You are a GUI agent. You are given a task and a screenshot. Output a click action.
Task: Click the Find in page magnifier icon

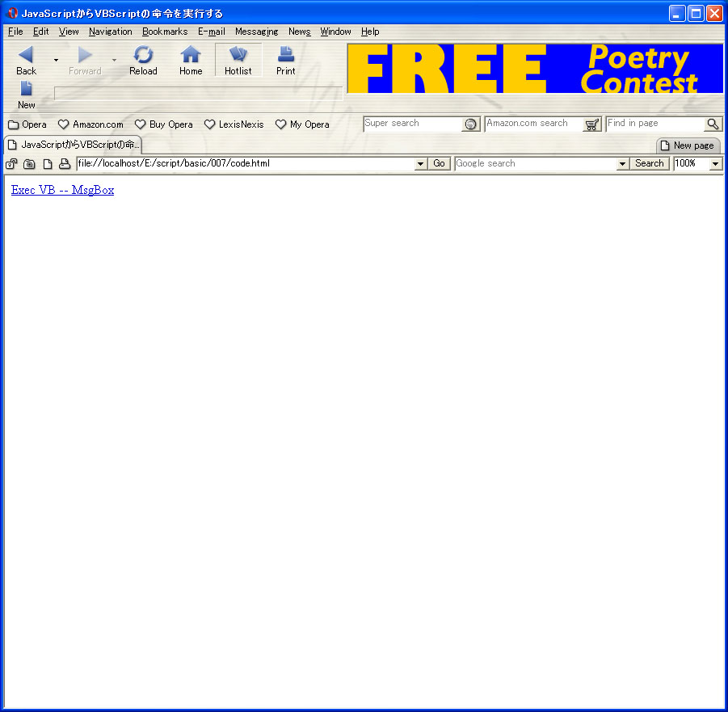(x=713, y=124)
